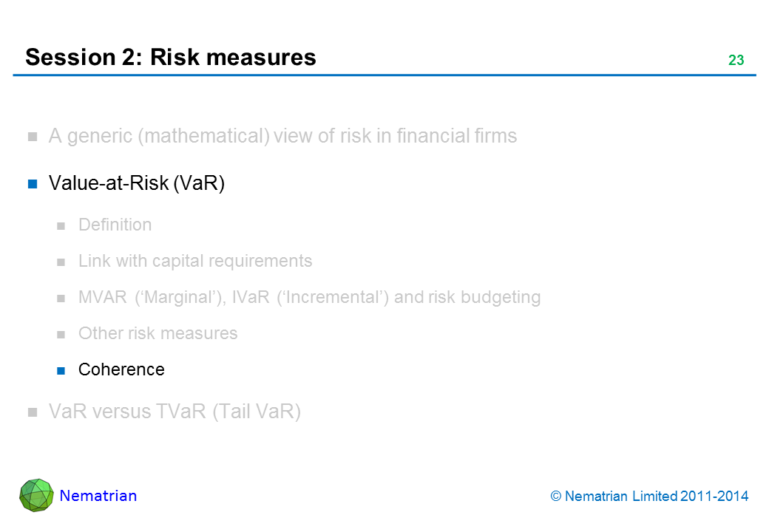Click the Link with capital requirements item
Screen dimensions: 769x532
[x=195, y=261]
